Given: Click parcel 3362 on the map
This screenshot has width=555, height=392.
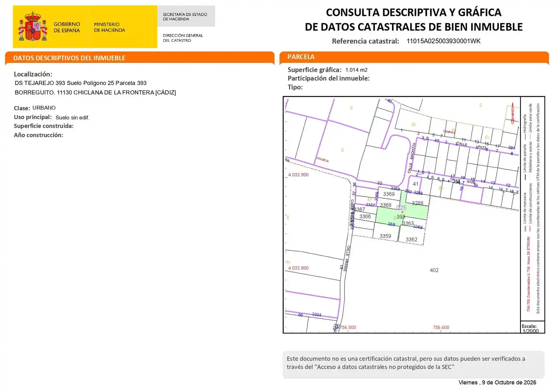Looking at the screenshot, I should (411, 240).
